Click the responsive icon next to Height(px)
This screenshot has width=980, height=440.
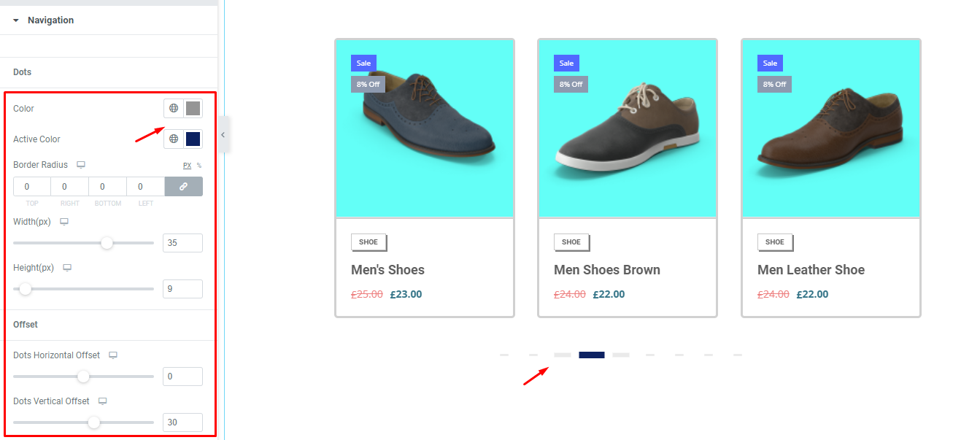pos(67,267)
